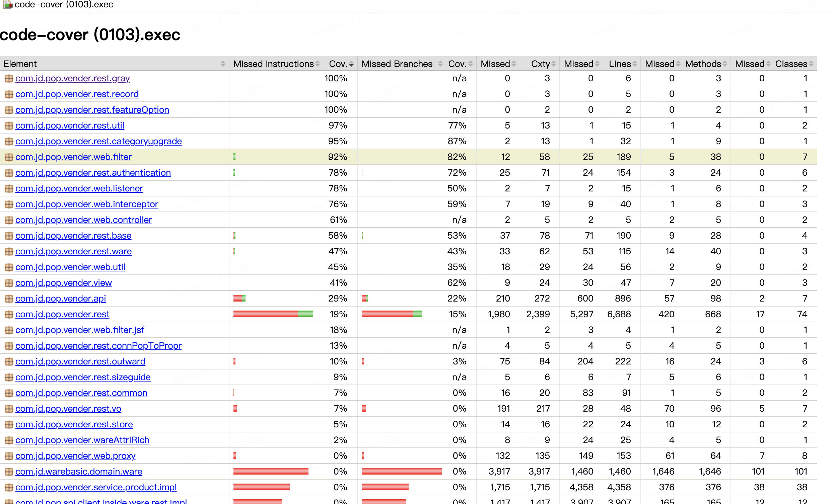Open the com.jd.pop.vender.rest package link
This screenshot has width=834, height=504.
62,314
